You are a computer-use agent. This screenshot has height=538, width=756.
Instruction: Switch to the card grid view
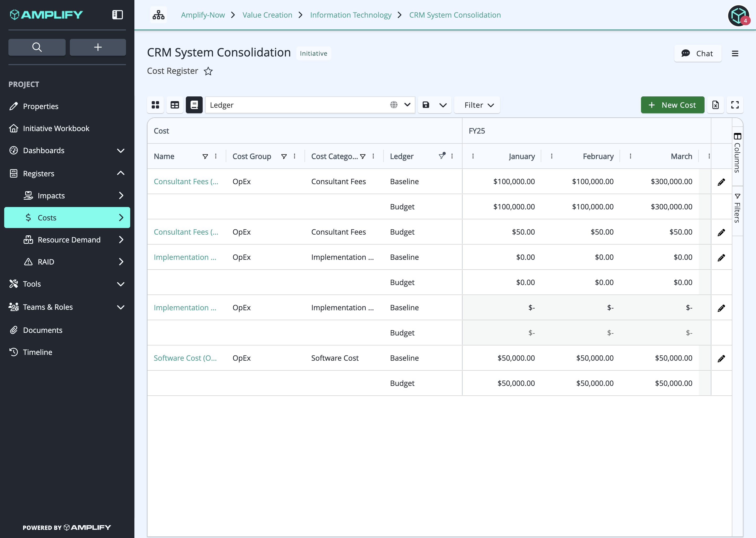point(156,105)
